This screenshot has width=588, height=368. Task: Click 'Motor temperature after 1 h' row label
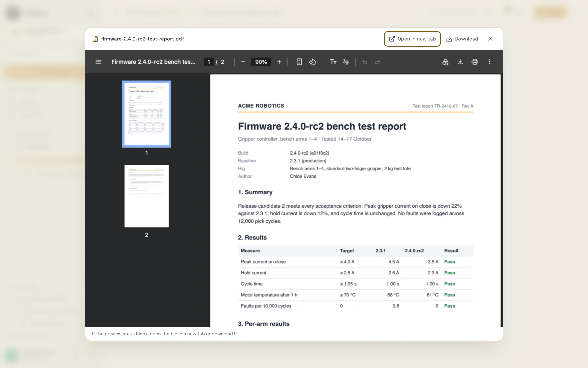pyautogui.click(x=269, y=295)
